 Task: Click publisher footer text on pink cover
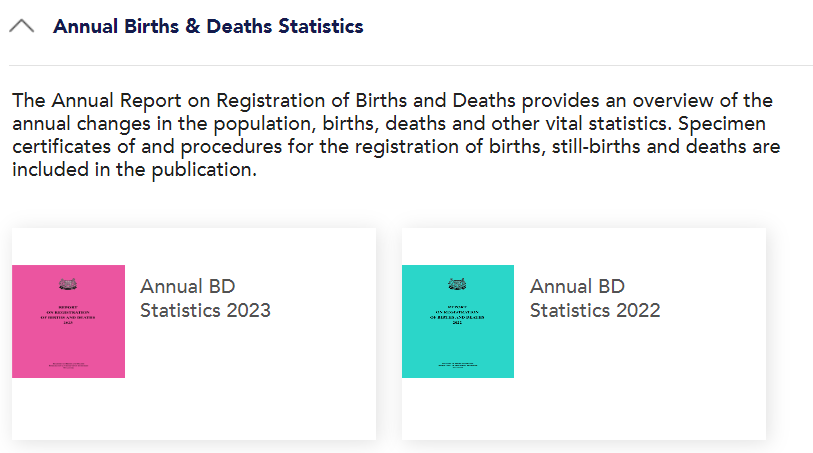(x=68, y=365)
